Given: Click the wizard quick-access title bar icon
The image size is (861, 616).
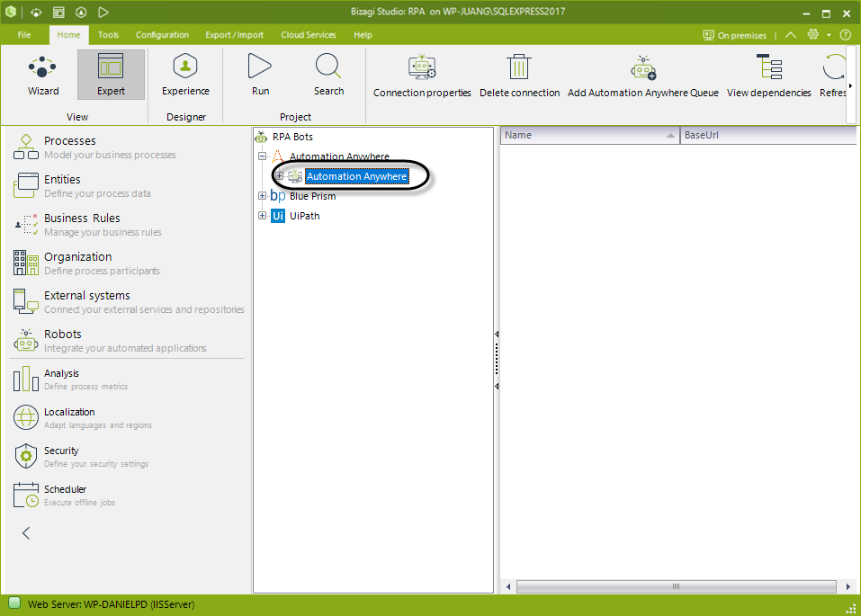Looking at the screenshot, I should pos(36,12).
